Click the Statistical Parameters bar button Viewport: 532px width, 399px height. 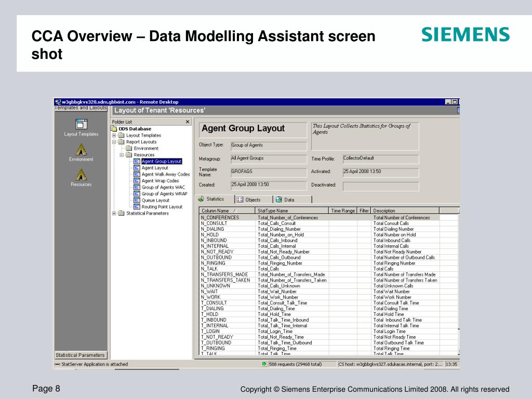tap(81, 355)
